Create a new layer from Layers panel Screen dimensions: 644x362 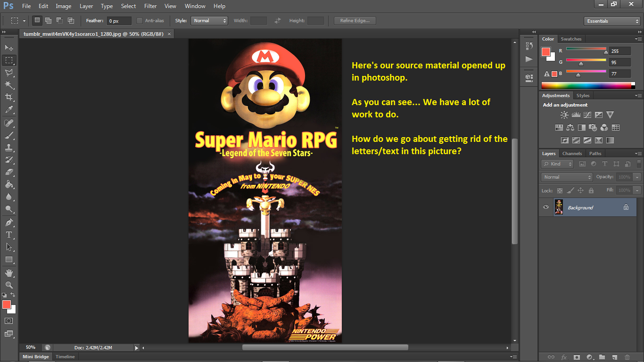(x=614, y=357)
